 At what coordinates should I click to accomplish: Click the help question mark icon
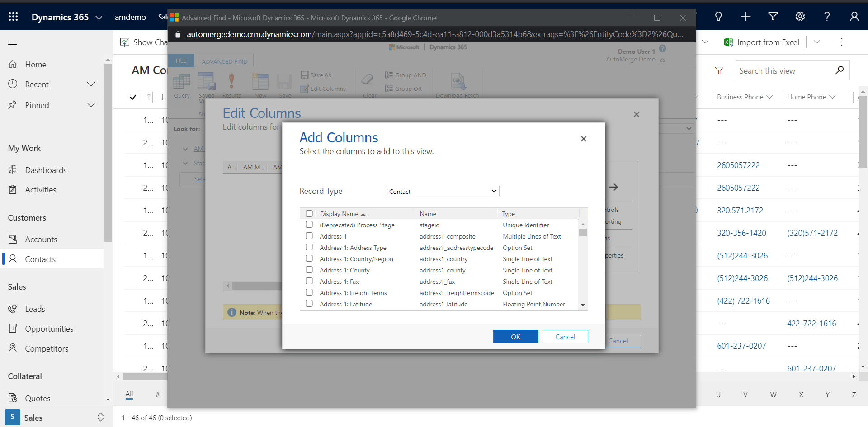(827, 17)
